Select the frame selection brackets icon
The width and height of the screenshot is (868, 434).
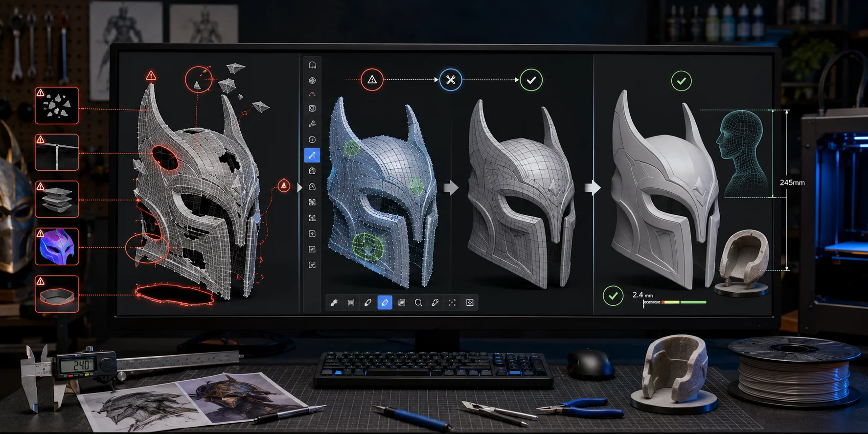pos(312,218)
